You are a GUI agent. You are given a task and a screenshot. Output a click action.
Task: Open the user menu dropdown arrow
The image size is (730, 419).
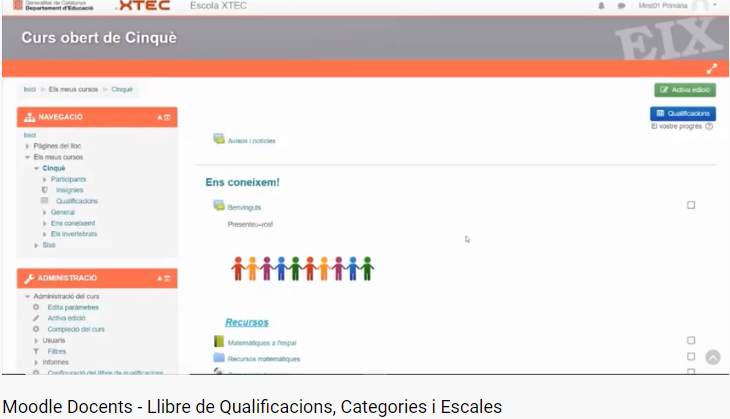click(x=716, y=6)
